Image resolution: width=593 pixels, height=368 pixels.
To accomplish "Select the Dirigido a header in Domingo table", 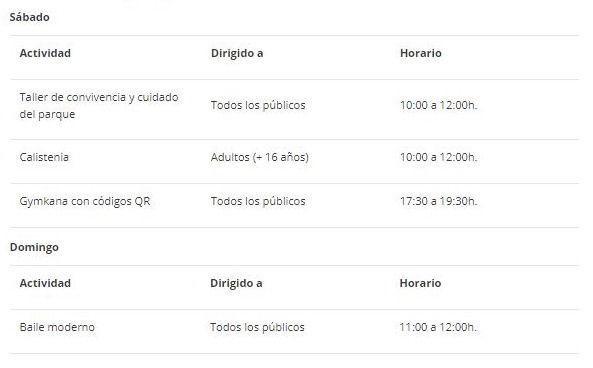I will tap(236, 283).
